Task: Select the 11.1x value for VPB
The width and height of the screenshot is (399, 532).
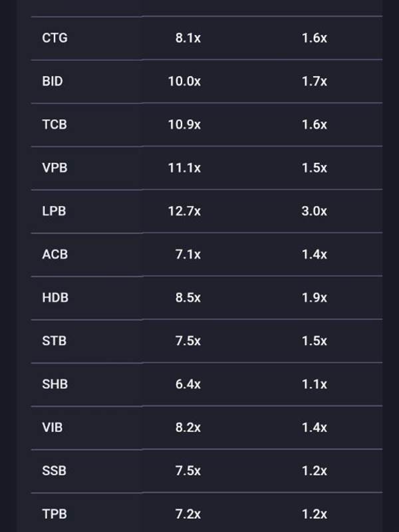Action: coord(184,168)
